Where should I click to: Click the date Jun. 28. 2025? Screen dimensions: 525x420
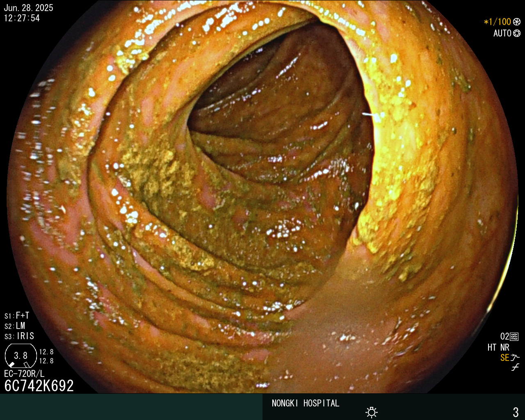click(29, 8)
